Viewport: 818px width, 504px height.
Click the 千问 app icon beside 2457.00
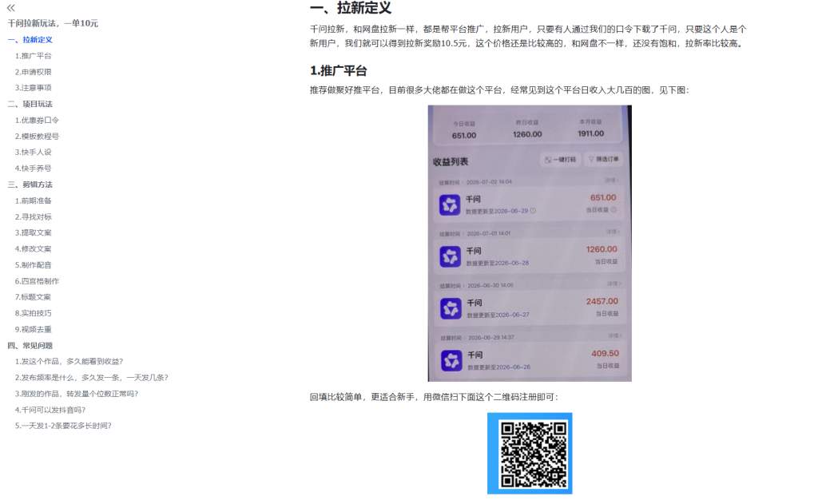[451, 309]
